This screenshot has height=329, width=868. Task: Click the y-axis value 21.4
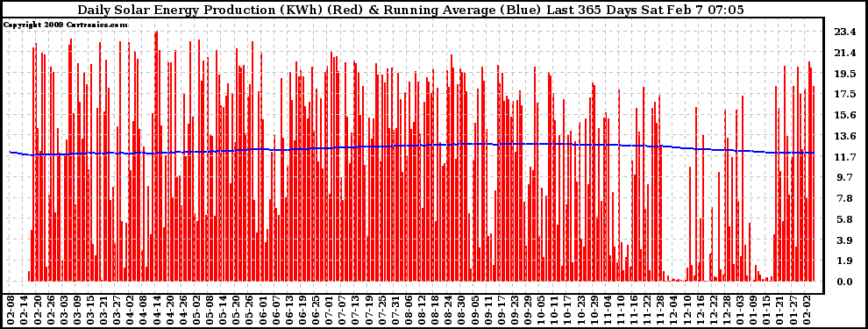pyautogui.click(x=845, y=53)
